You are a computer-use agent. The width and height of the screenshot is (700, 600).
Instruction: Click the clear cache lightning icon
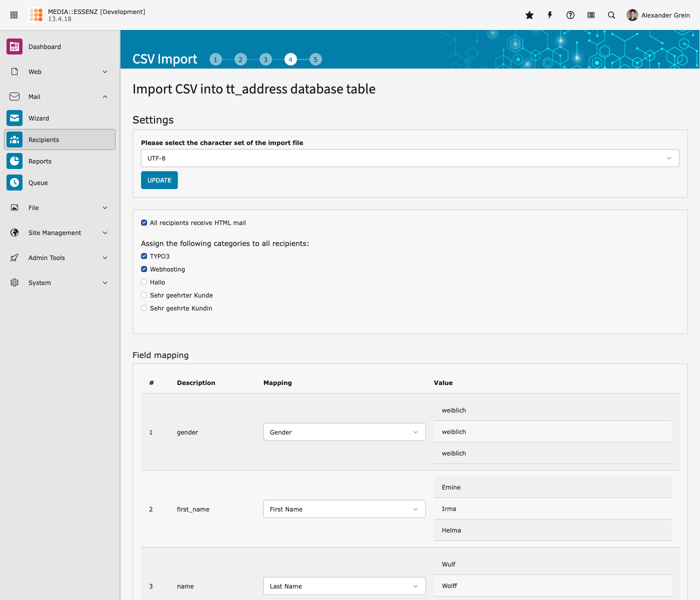pyautogui.click(x=550, y=15)
